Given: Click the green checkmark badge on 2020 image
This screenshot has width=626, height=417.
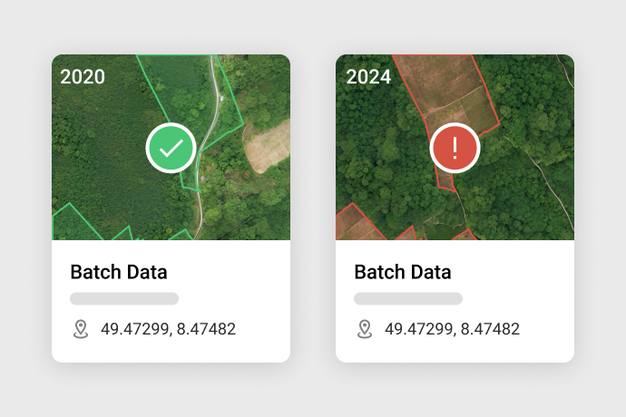Looking at the screenshot, I should 171,148.
